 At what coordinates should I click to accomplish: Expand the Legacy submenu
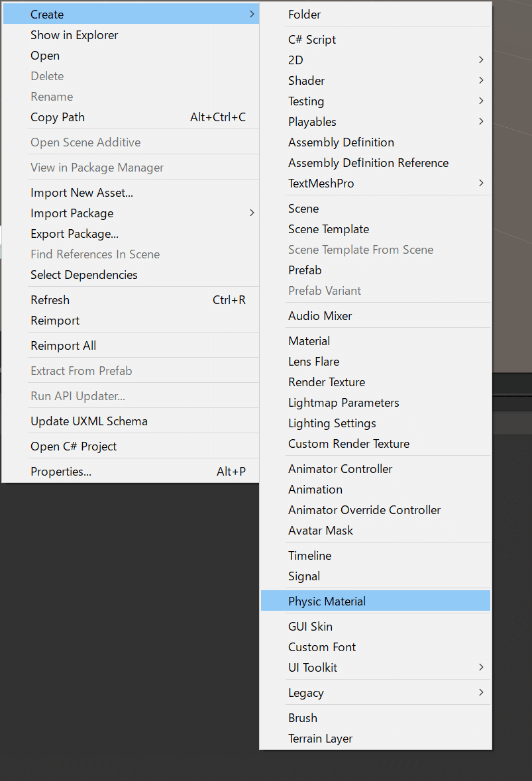[x=376, y=693]
